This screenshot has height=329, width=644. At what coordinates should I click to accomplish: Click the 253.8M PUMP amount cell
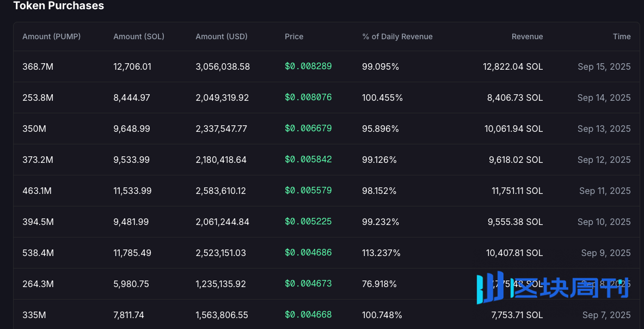pos(38,98)
